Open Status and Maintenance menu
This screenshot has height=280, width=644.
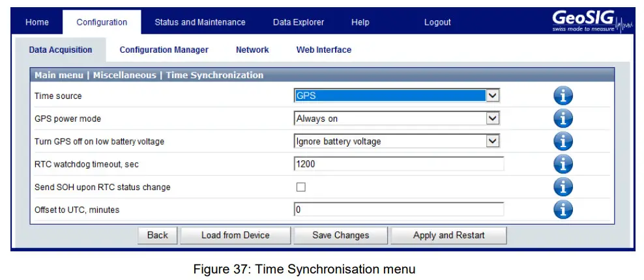click(x=200, y=22)
